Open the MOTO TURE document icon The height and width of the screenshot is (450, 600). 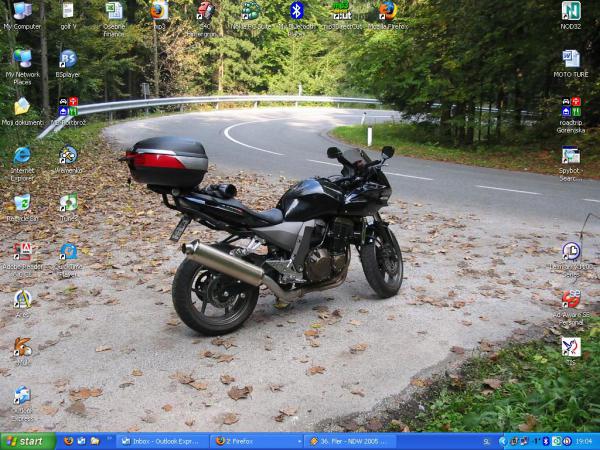[x=571, y=59]
